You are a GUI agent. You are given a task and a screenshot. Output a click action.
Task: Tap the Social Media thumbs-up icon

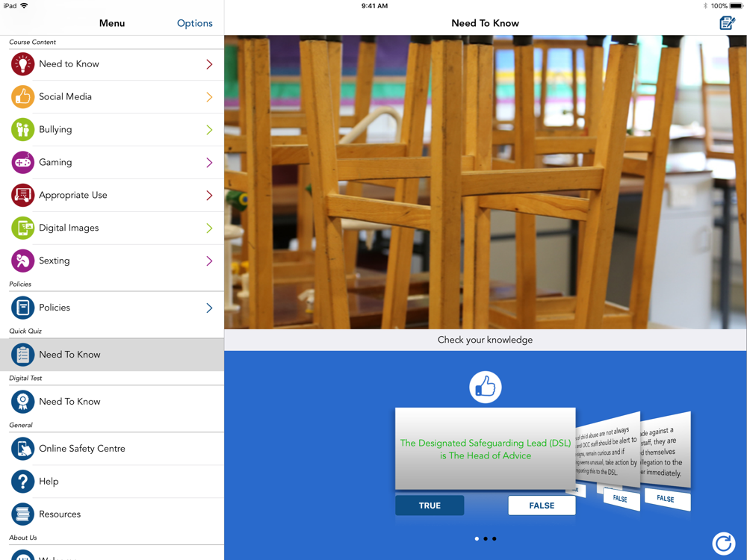[x=23, y=96]
